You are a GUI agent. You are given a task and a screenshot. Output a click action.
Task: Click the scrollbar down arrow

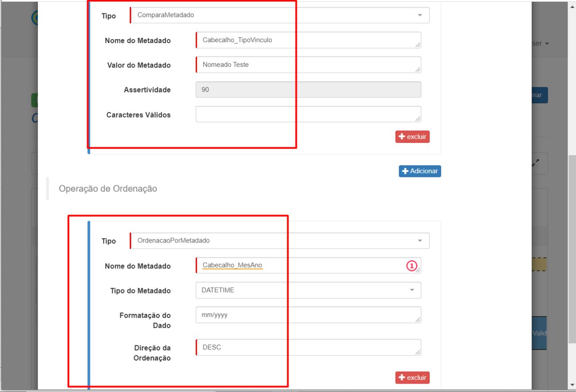click(x=572, y=384)
